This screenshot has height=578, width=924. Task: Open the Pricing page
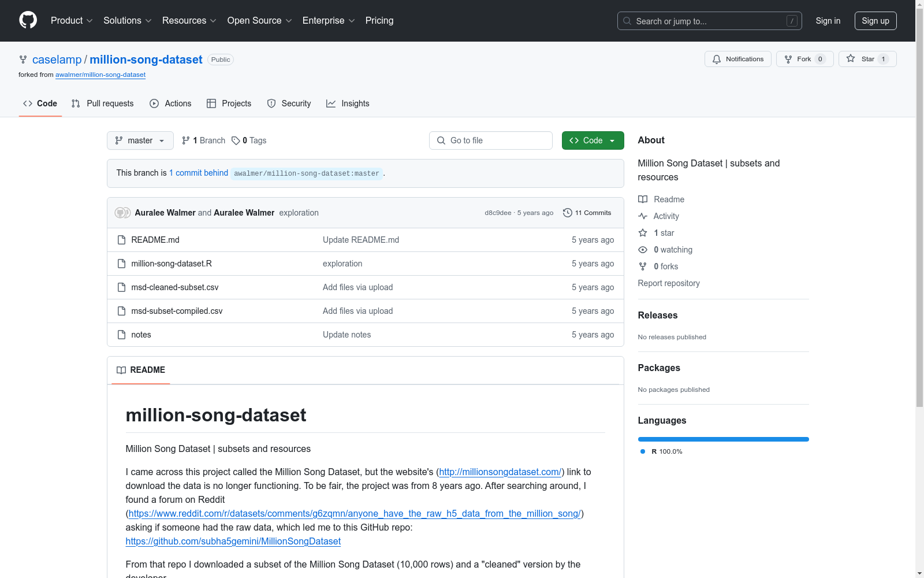click(x=379, y=21)
